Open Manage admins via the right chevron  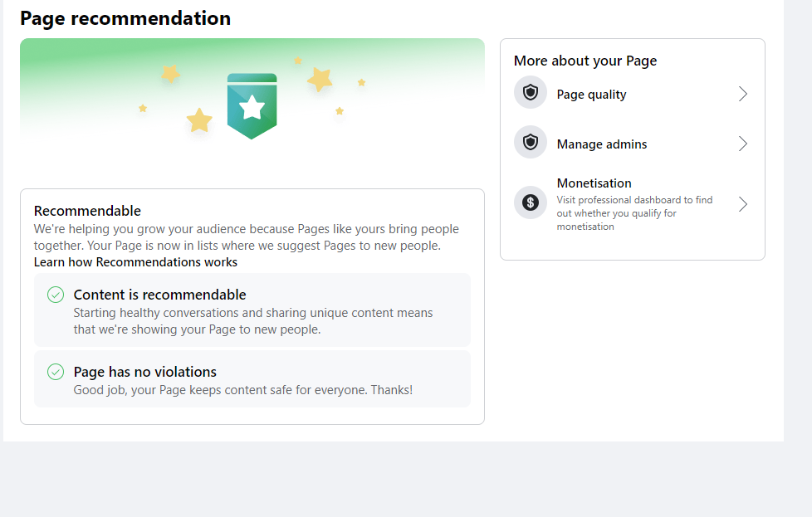point(742,144)
